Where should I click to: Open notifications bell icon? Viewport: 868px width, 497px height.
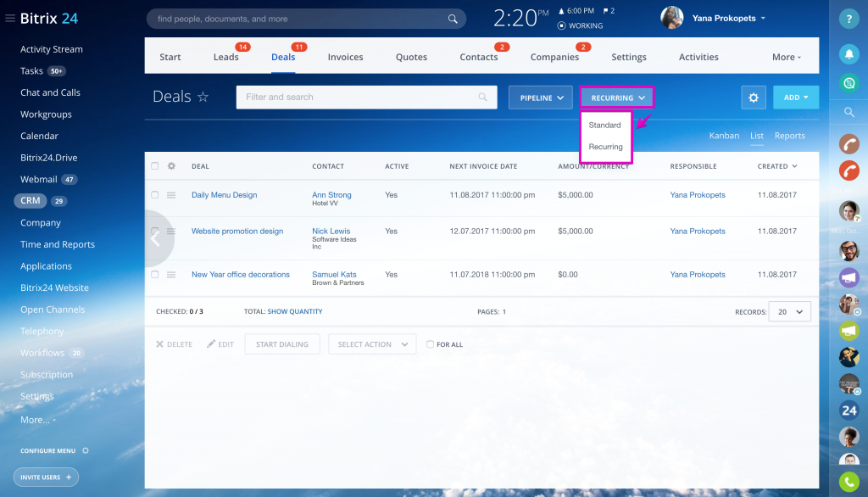click(849, 53)
